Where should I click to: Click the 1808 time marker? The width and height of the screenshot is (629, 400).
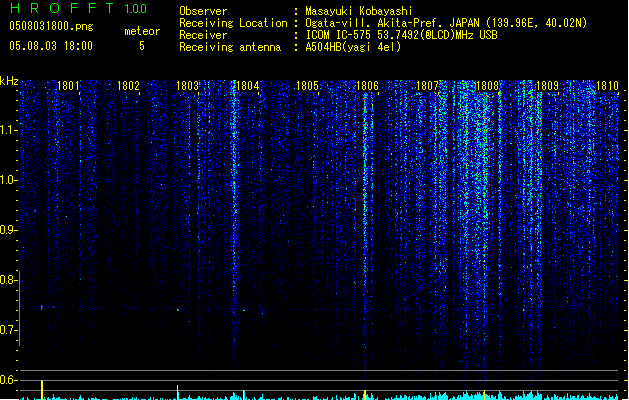tap(487, 86)
